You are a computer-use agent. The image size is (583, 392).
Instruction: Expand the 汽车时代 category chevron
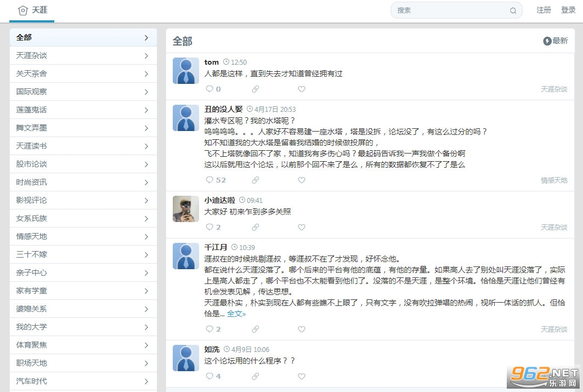pos(146,381)
